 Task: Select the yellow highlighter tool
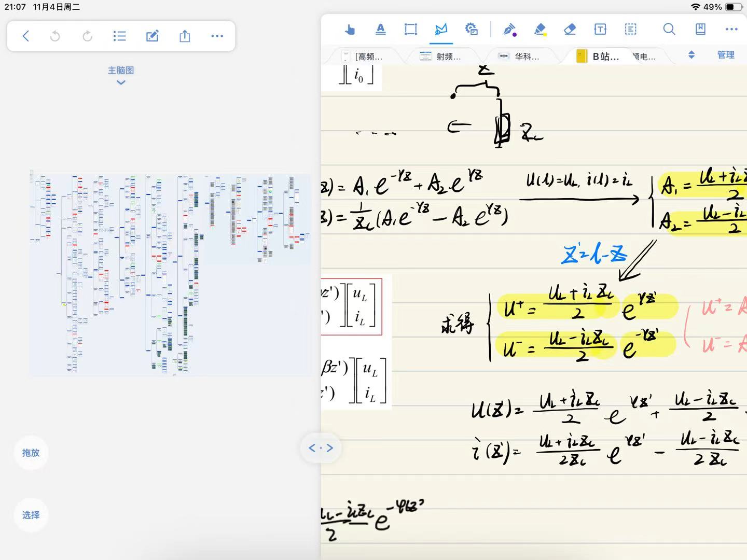pos(539,30)
